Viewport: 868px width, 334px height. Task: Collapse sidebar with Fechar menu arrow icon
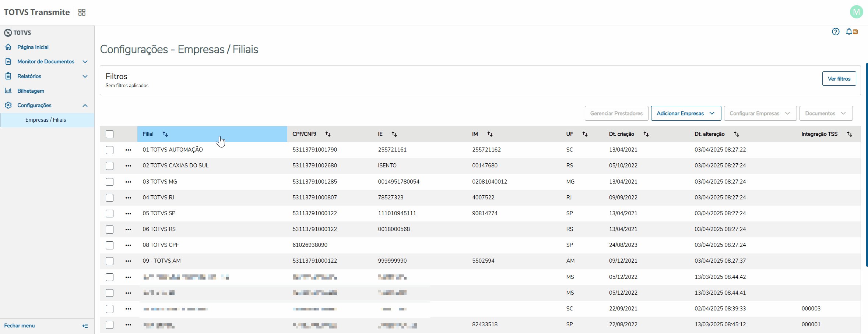85,326
